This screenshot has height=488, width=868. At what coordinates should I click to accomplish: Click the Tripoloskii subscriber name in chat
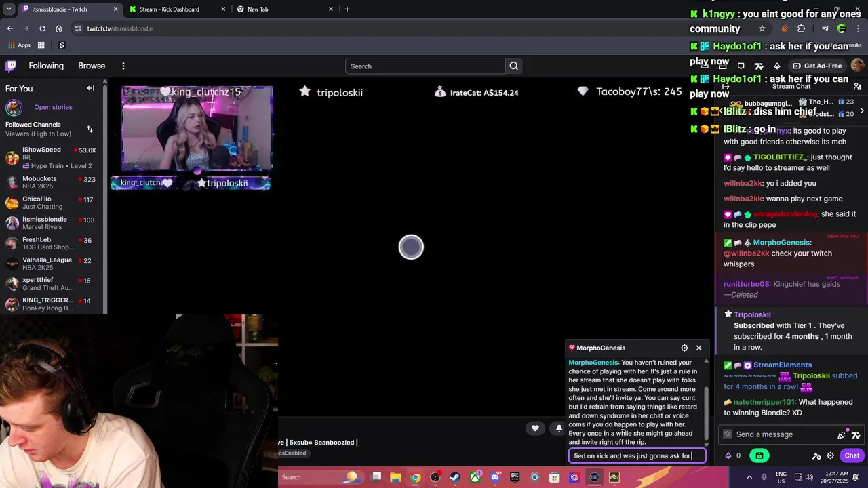752,314
